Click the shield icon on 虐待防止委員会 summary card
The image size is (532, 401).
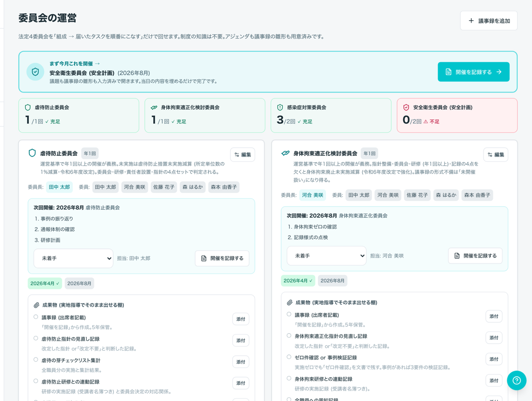click(28, 107)
